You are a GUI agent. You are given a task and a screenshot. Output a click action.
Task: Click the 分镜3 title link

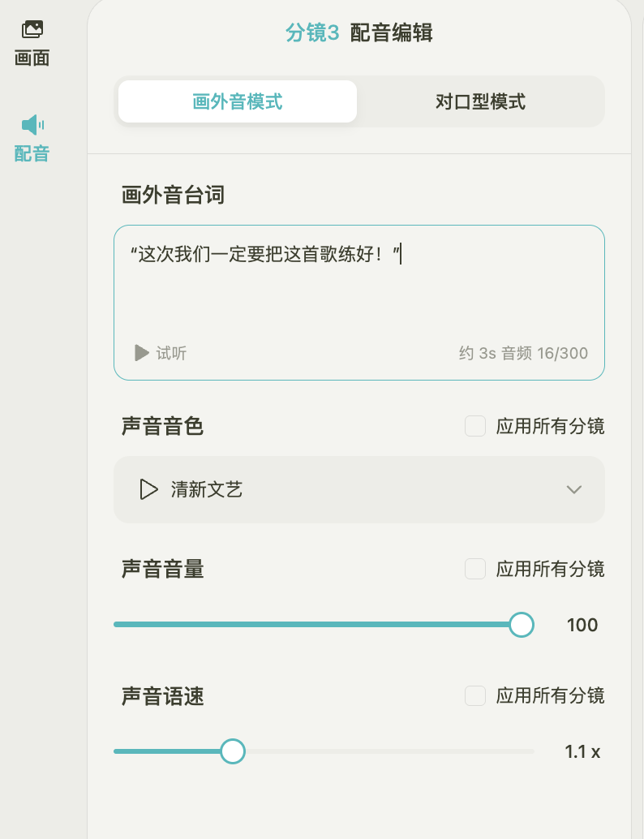[312, 33]
